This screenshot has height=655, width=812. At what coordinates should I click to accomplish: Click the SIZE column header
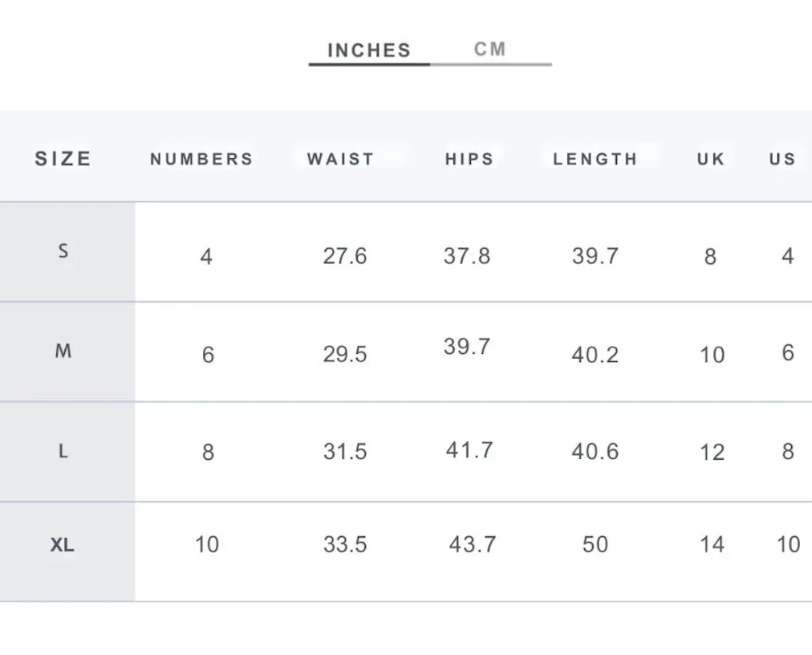[x=63, y=159]
